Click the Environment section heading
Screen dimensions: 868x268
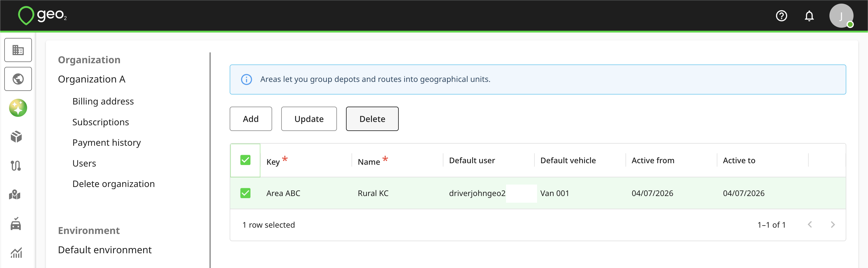(89, 230)
